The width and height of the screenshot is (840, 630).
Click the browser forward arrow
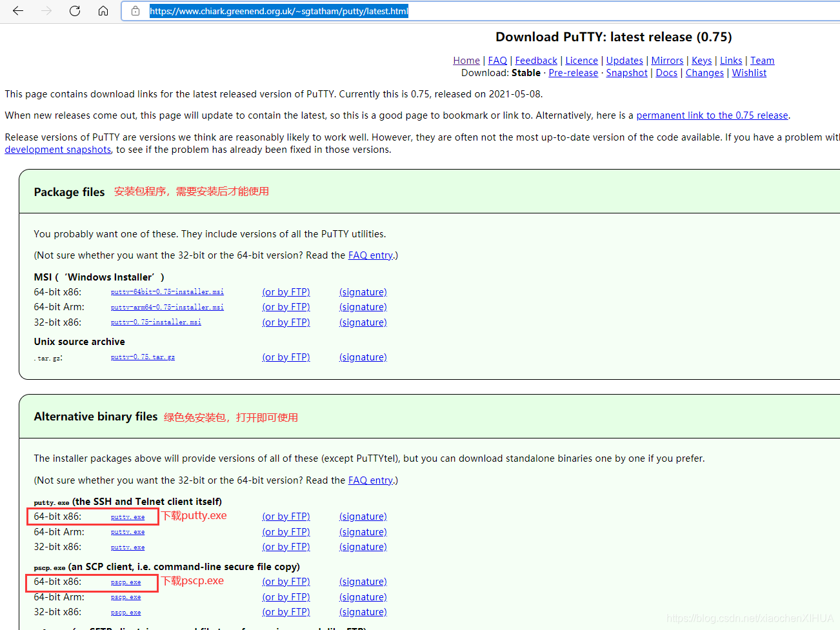click(x=46, y=11)
